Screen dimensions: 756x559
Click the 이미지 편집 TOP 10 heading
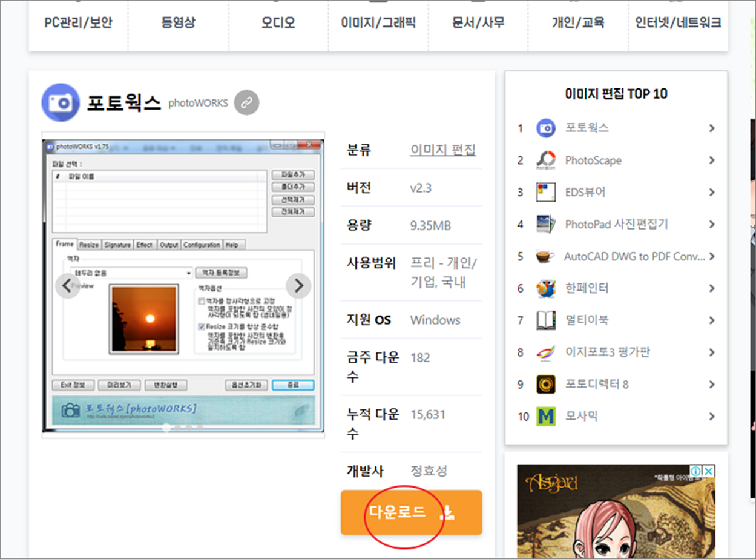pyautogui.click(x=616, y=93)
